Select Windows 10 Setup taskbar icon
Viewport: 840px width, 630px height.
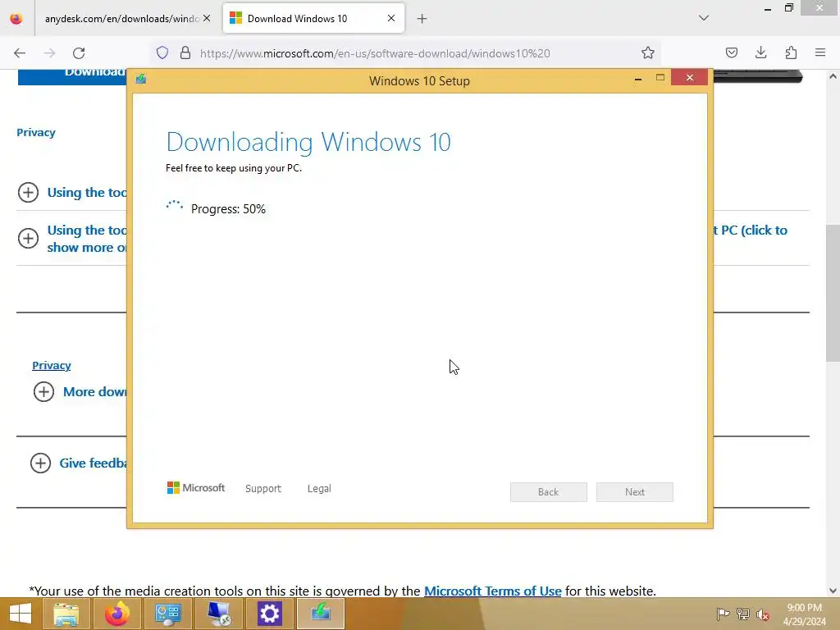321,614
